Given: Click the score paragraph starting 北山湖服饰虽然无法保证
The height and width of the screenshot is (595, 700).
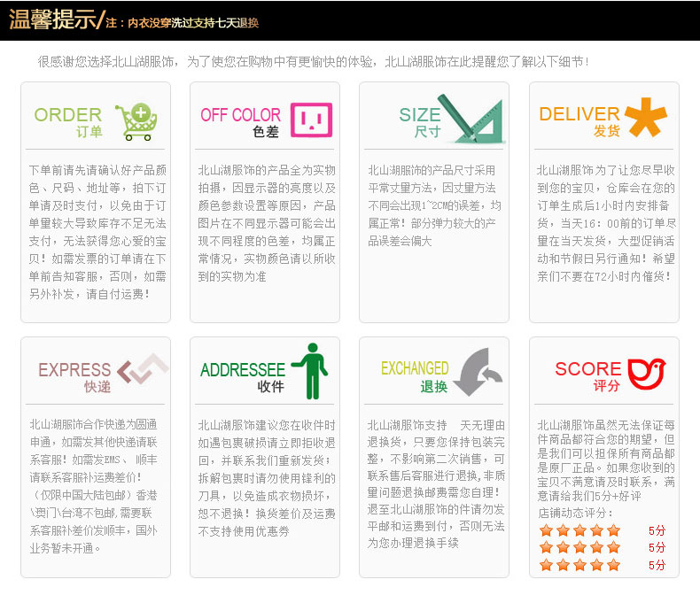Looking at the screenshot, I should coord(606,460).
